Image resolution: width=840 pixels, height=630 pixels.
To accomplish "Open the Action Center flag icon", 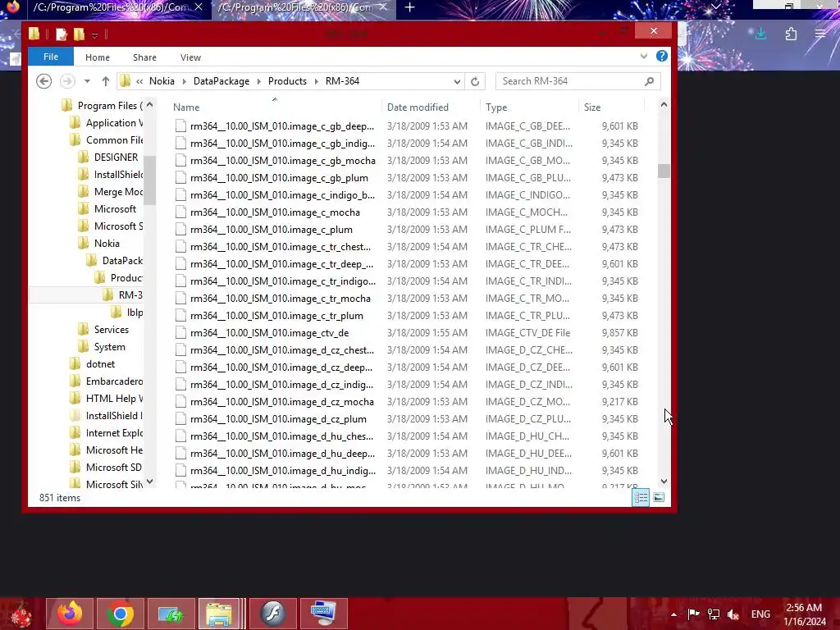I will click(x=693, y=614).
